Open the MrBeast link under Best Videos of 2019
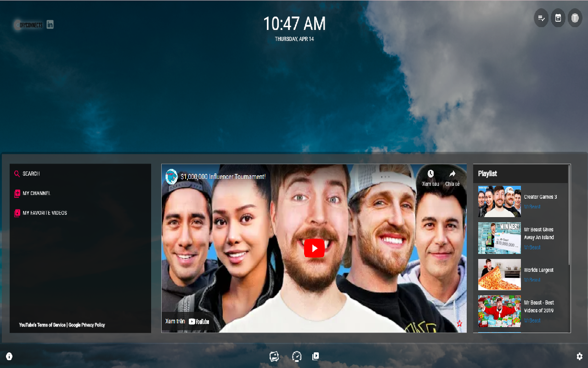This screenshot has height=368, width=588. (532, 321)
